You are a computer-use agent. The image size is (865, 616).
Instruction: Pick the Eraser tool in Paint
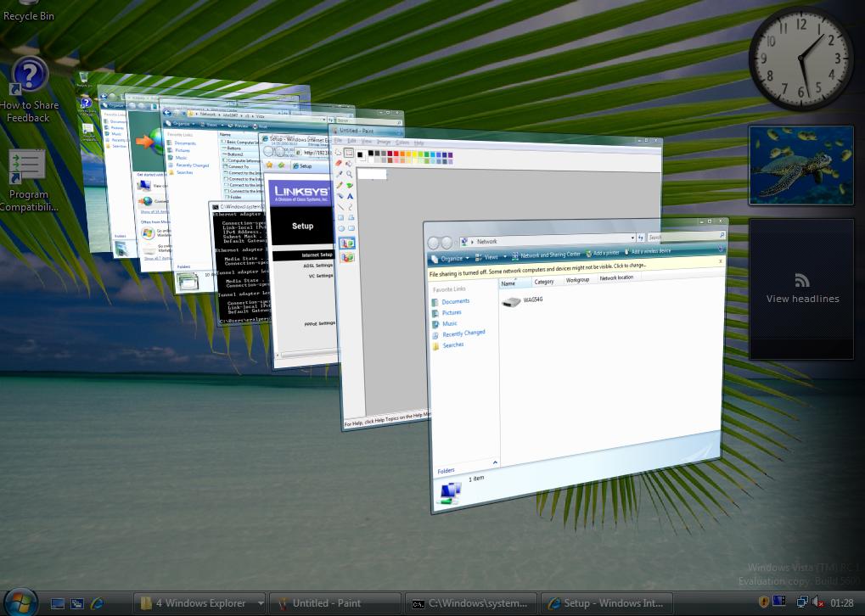[x=339, y=163]
